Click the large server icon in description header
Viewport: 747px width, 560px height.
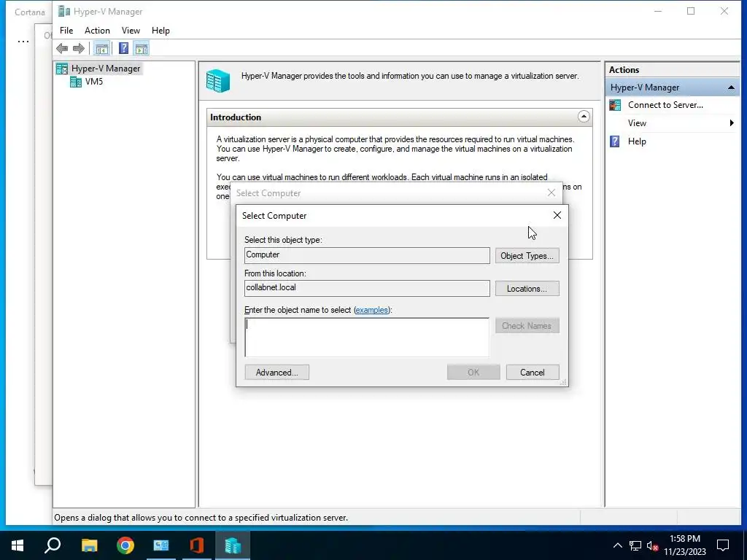218,81
